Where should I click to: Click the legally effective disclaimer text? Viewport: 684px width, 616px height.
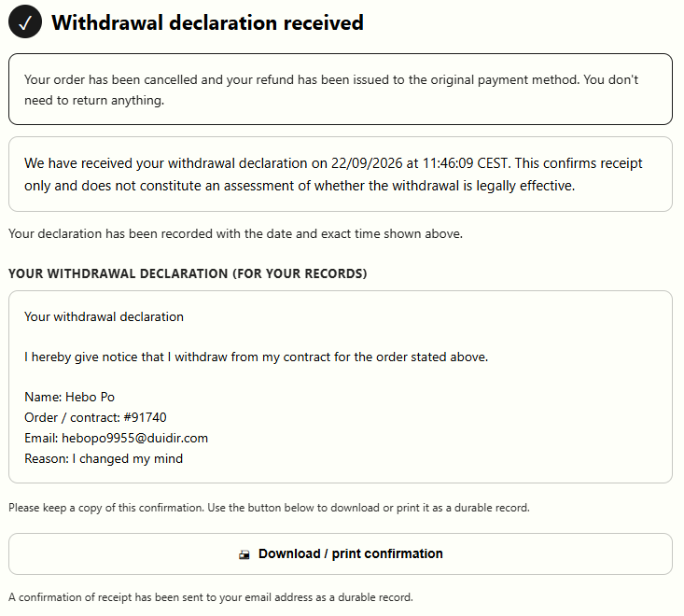[x=333, y=175]
